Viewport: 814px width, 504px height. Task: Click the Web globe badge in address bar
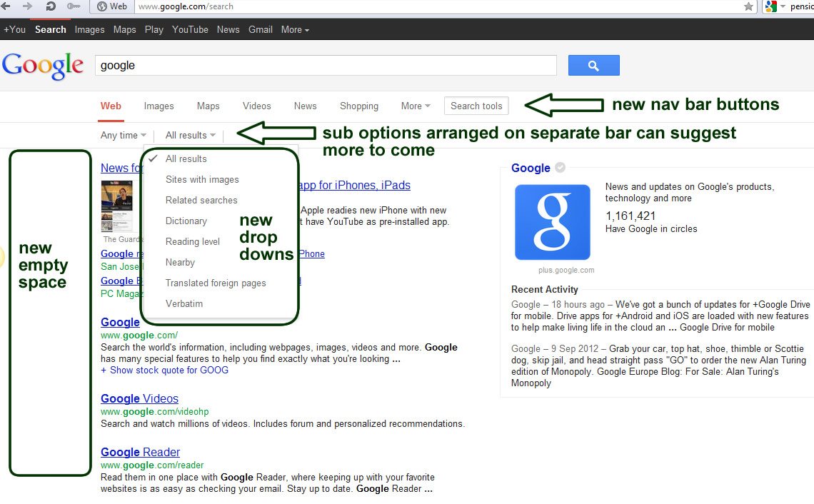click(112, 6)
